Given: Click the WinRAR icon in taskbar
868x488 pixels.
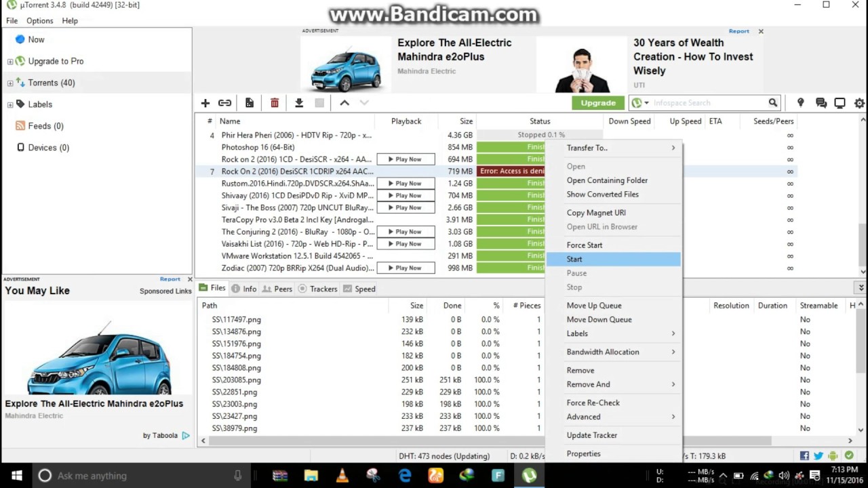Looking at the screenshot, I should point(280,476).
